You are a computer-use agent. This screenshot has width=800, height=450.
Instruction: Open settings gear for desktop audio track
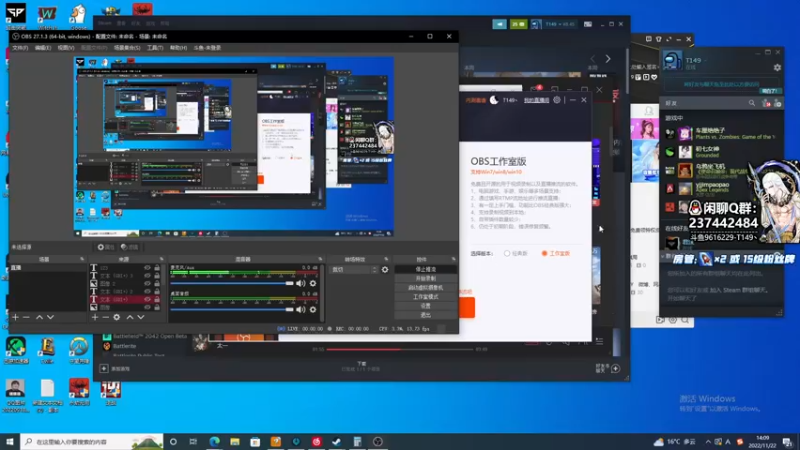point(313,309)
